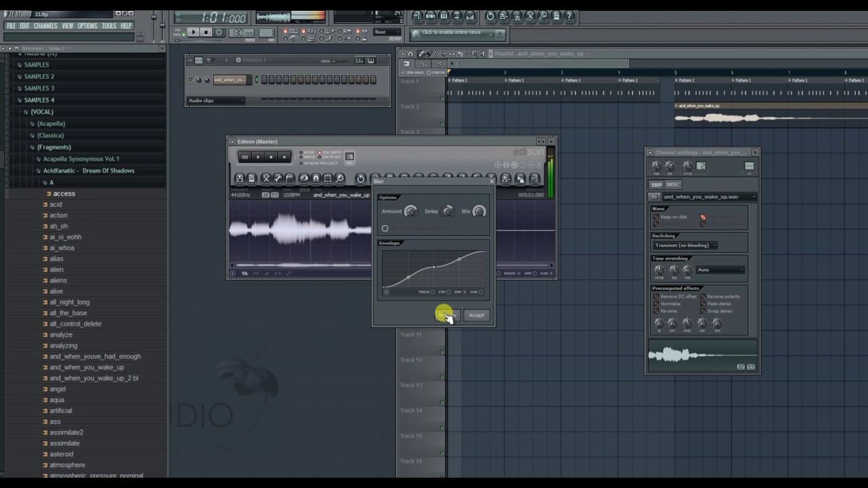Image resolution: width=868 pixels, height=488 pixels.
Task: Open the Declicking mode dropdown
Action: (x=686, y=245)
